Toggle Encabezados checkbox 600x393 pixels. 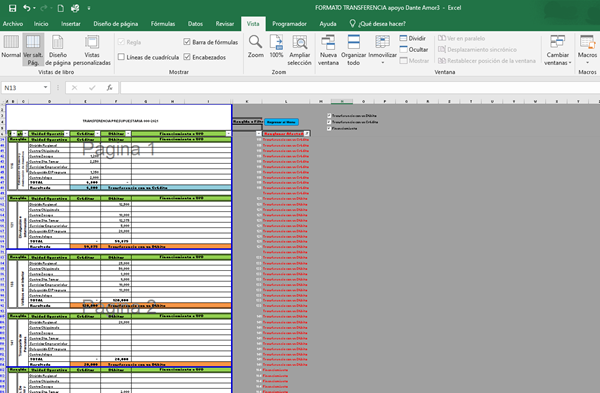(187, 57)
